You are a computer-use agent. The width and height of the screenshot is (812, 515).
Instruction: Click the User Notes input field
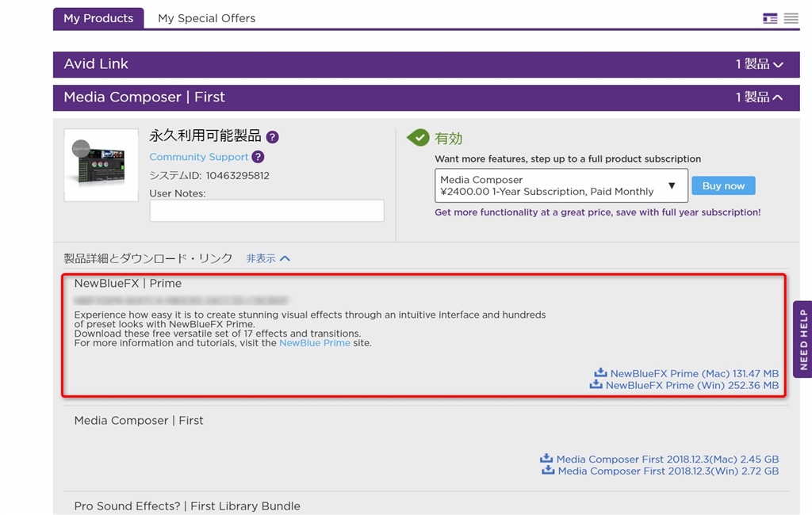[266, 211]
